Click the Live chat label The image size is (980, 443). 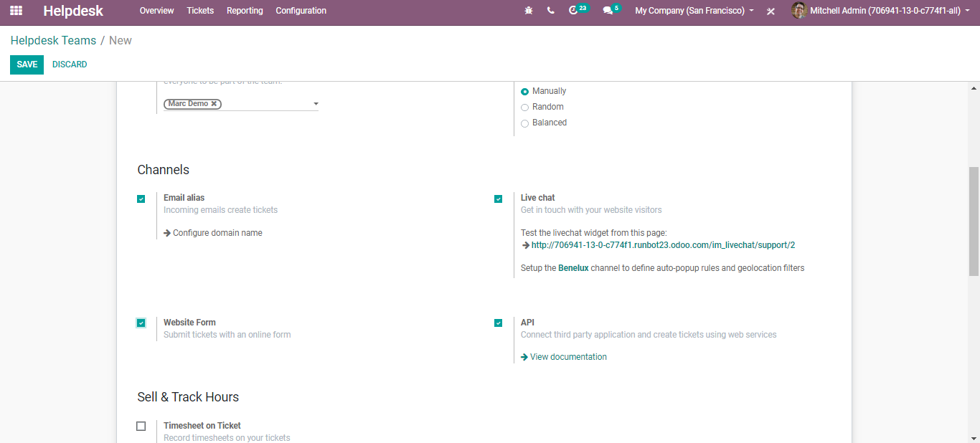538,198
